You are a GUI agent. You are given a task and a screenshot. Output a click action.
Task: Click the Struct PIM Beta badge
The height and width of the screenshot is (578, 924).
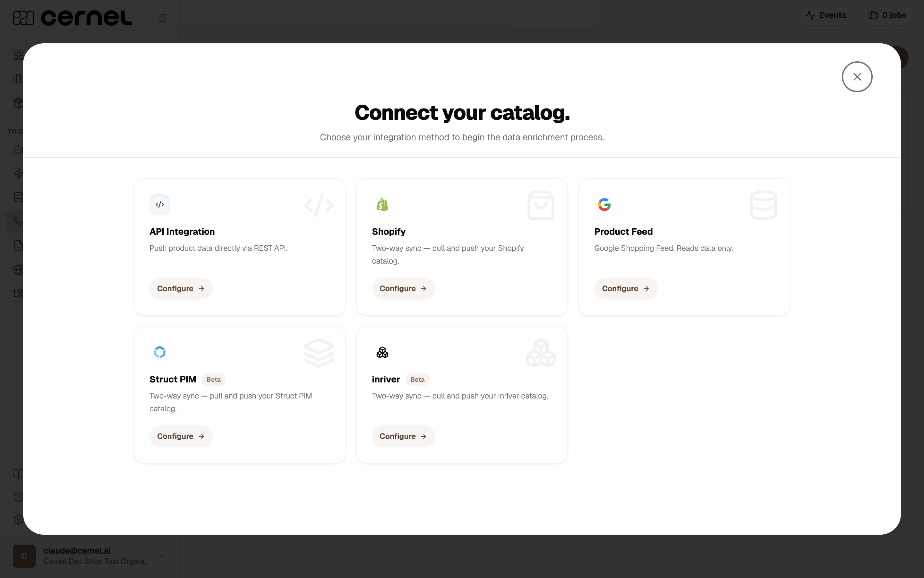213,380
